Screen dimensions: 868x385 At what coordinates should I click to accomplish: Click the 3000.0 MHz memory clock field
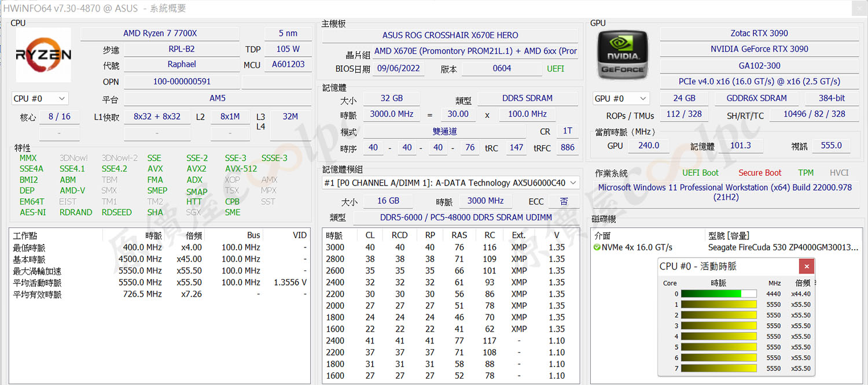[x=392, y=114]
